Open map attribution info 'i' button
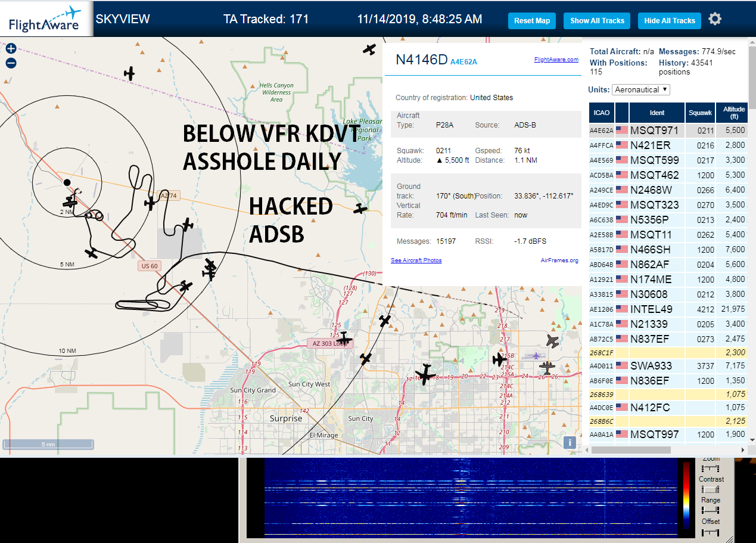 (570, 442)
